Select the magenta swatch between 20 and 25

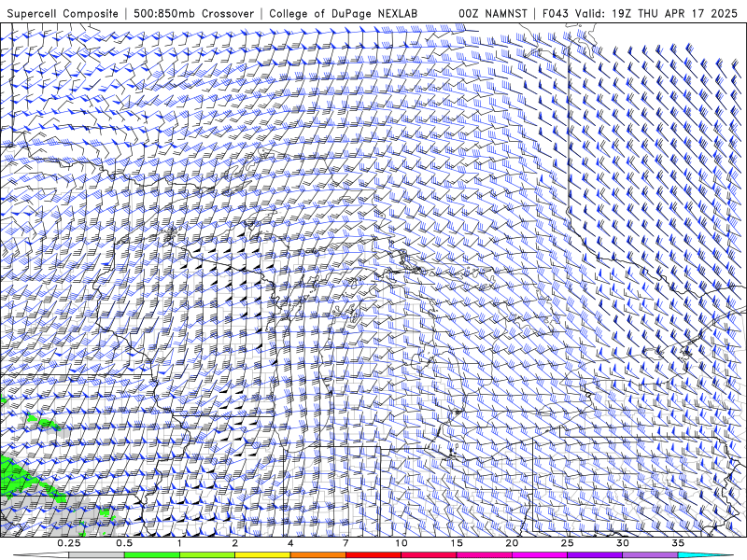540,555
